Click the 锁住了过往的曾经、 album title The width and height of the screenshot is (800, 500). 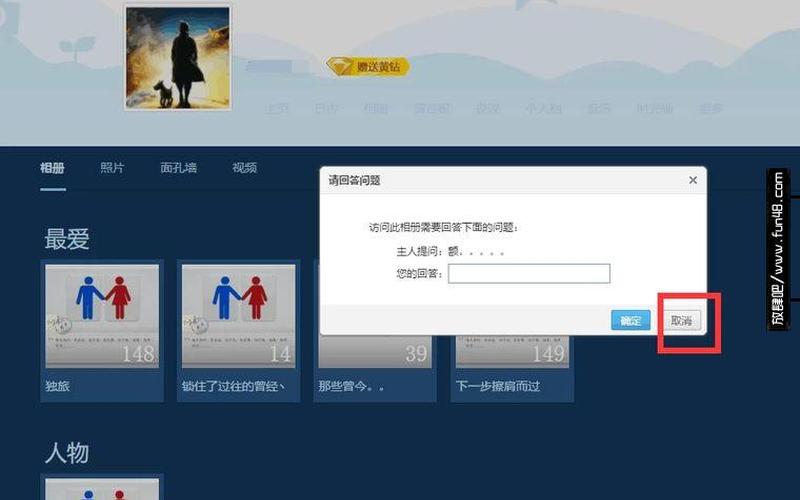click(x=234, y=386)
